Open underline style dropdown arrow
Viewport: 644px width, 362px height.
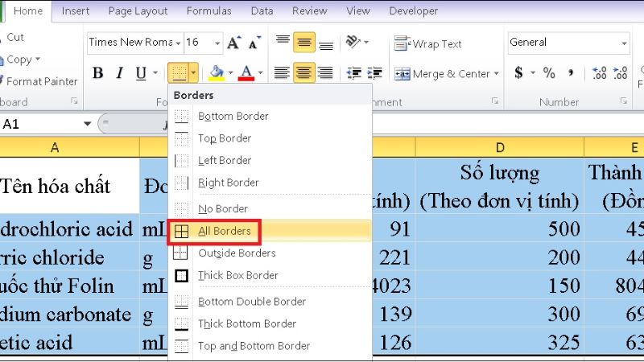(x=155, y=73)
